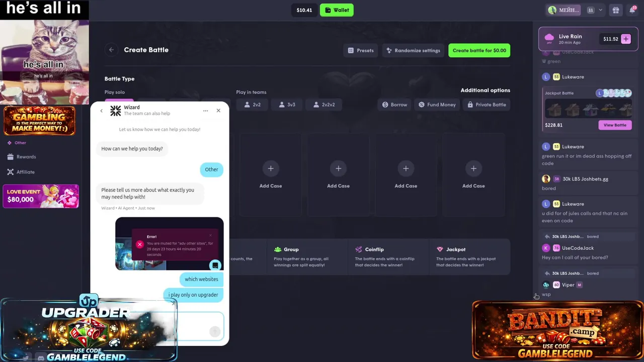
Task: Click the 'Other' chat reply bubble
Action: point(211,169)
